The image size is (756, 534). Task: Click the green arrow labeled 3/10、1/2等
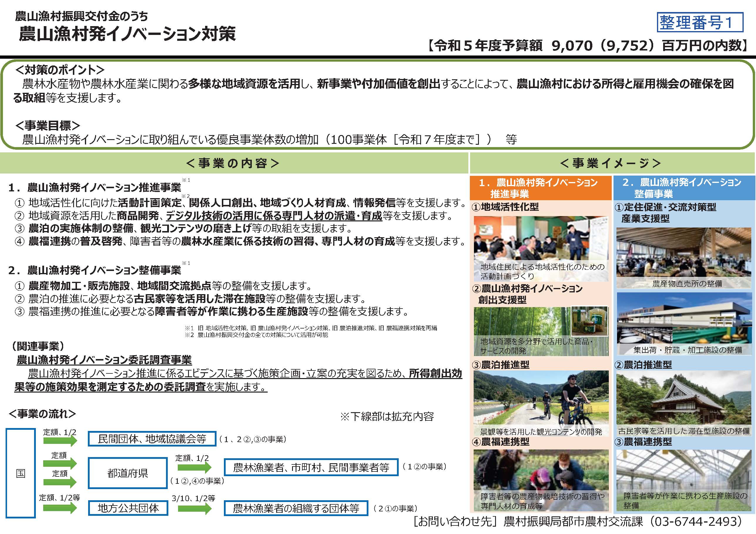[x=195, y=509]
